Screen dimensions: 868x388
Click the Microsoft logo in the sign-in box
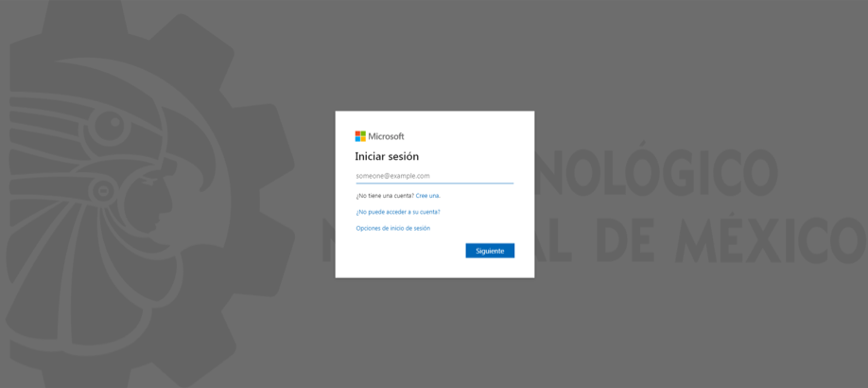[380, 136]
